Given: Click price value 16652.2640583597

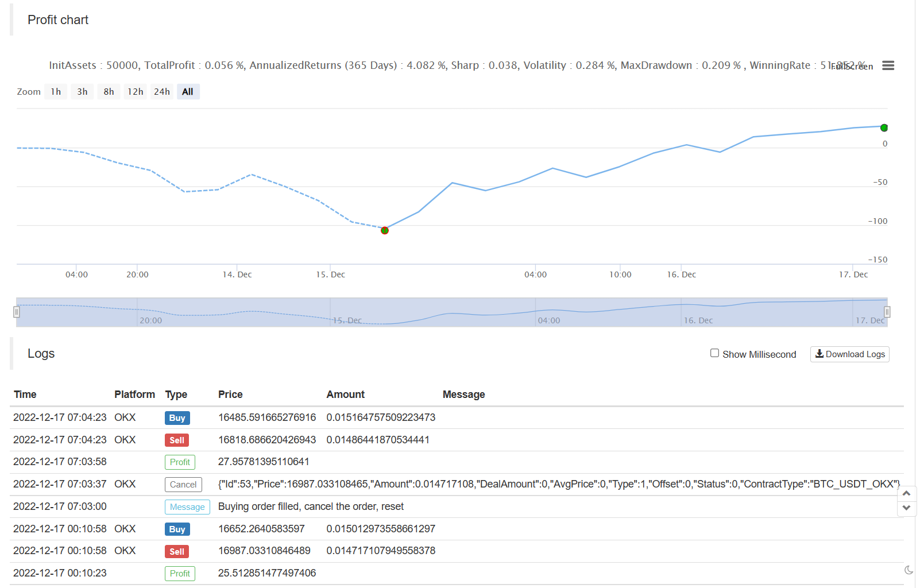Looking at the screenshot, I should pyautogui.click(x=261, y=529).
